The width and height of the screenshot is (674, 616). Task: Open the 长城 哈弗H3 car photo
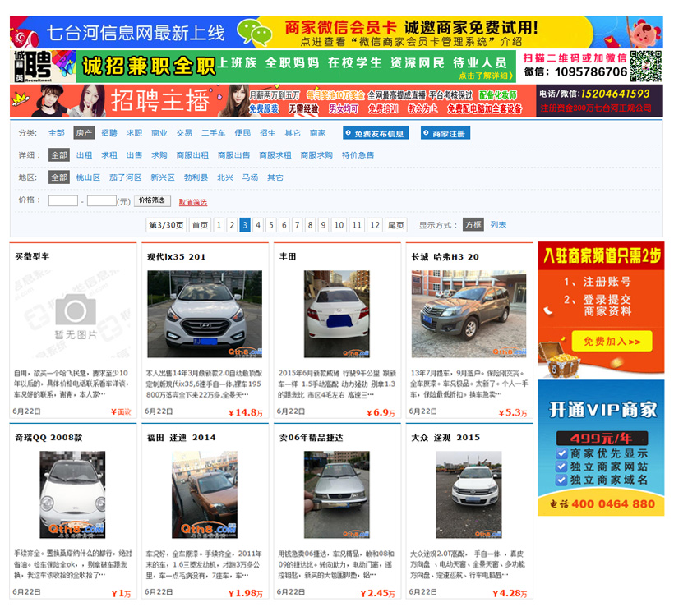[469, 315]
